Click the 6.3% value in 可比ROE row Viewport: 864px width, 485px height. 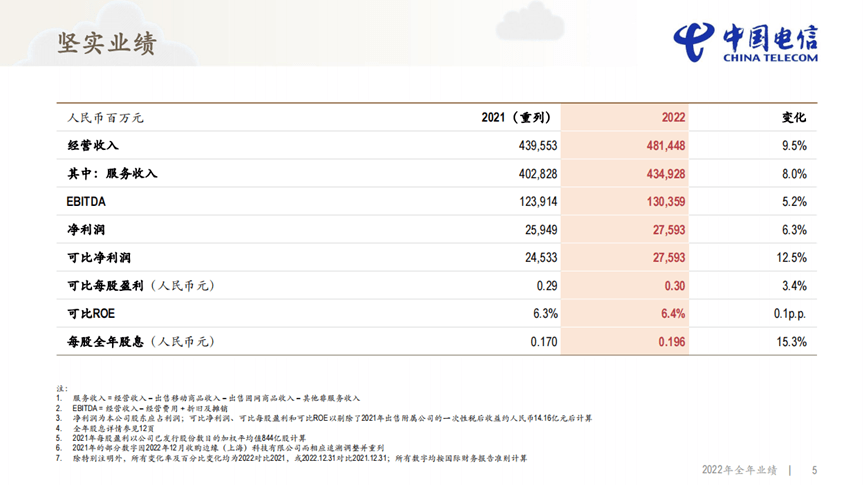coord(546,314)
